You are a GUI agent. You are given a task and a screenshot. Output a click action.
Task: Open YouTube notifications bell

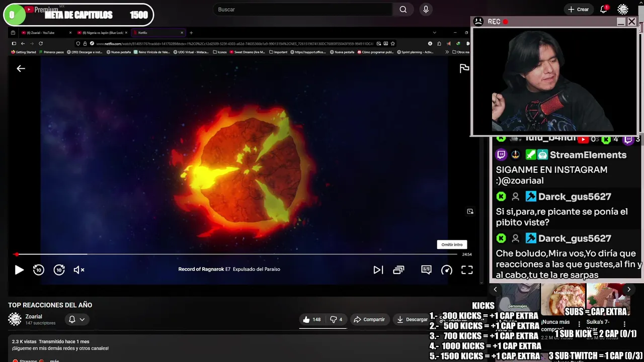pos(604,10)
